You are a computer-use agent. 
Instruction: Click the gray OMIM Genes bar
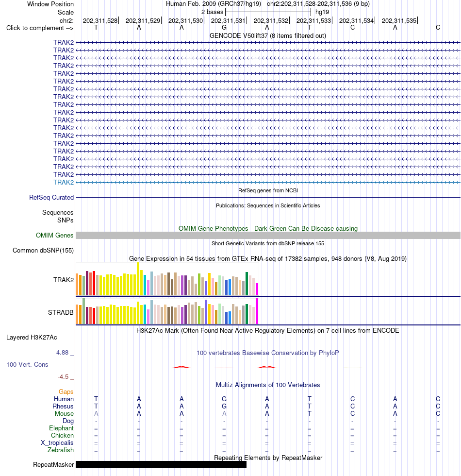click(268, 235)
